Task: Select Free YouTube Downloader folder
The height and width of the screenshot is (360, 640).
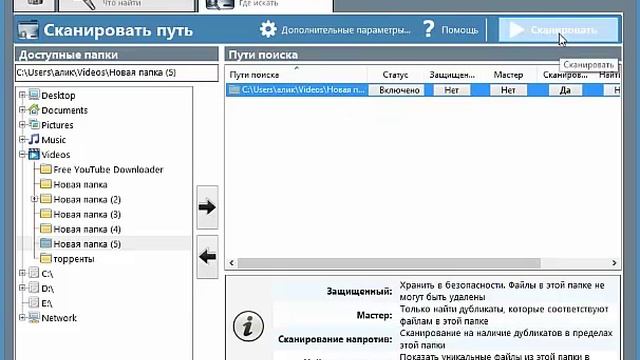Action: (108, 170)
